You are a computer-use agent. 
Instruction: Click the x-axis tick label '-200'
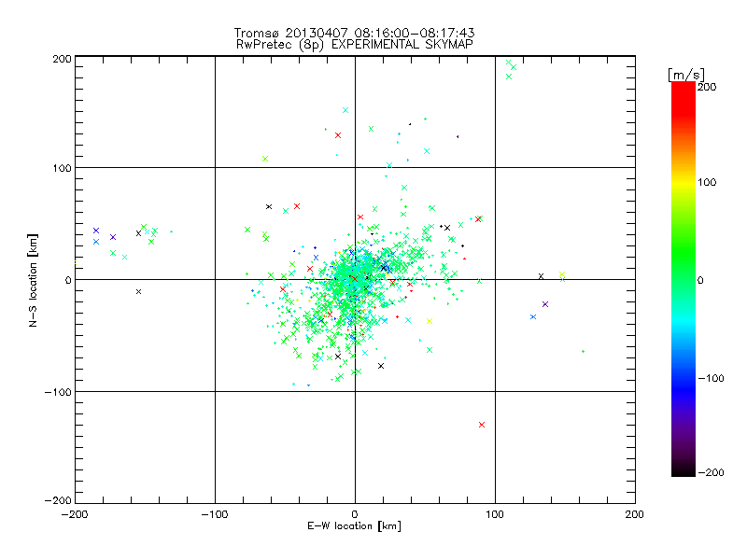(x=75, y=514)
